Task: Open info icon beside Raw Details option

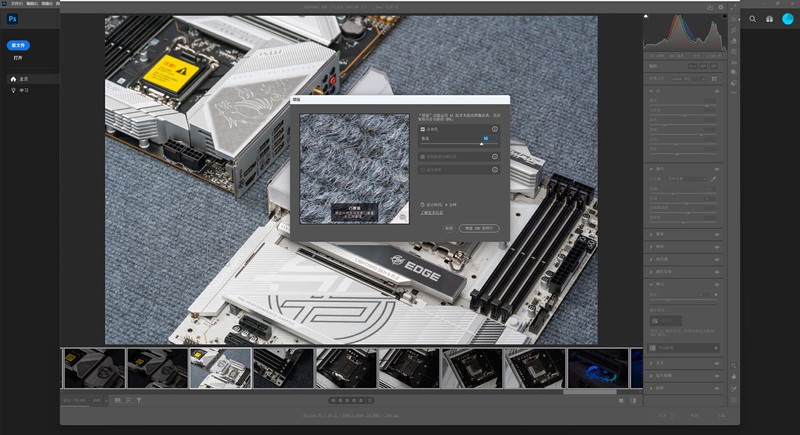Action: (494, 157)
